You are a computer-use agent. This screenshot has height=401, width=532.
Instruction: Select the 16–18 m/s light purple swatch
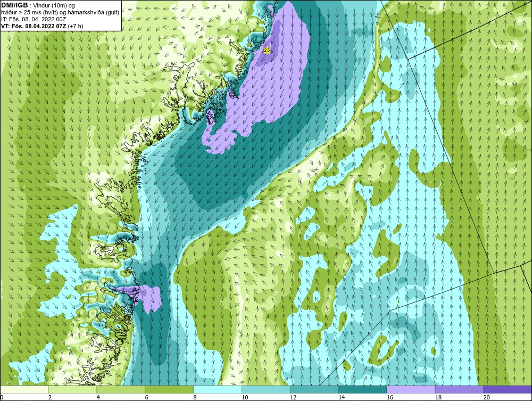click(x=411, y=389)
